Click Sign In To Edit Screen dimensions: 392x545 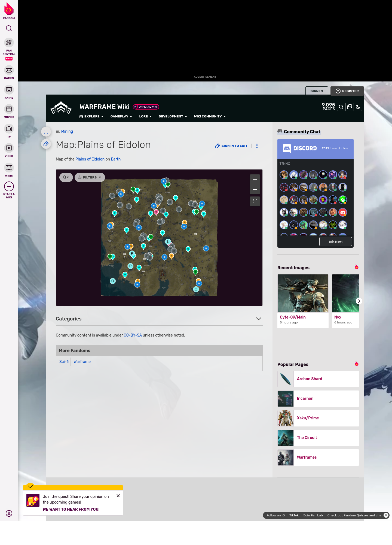(x=231, y=146)
